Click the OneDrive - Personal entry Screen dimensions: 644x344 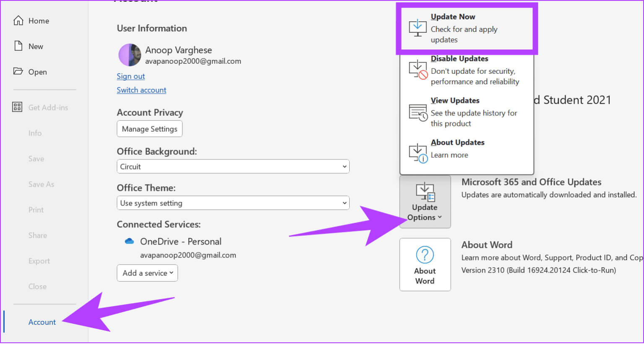point(181,242)
